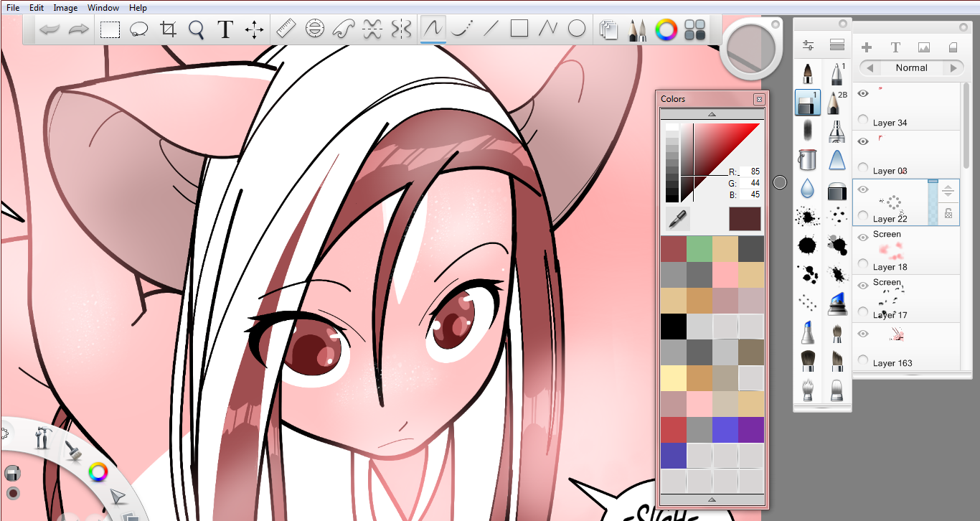Select the paint bucket fill brush

click(x=808, y=160)
